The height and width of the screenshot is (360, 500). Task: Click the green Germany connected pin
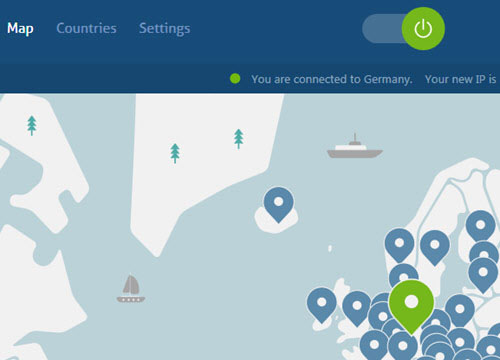[411, 306]
